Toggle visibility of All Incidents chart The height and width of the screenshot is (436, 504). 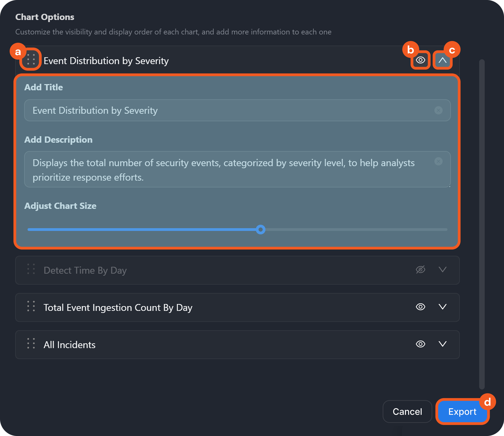click(420, 344)
